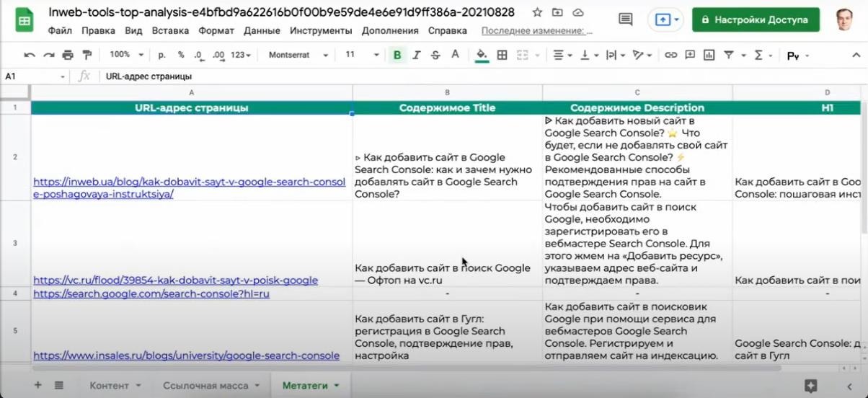The width and height of the screenshot is (868, 398).
Task: Open the text color picker (A)
Action: pos(455,55)
